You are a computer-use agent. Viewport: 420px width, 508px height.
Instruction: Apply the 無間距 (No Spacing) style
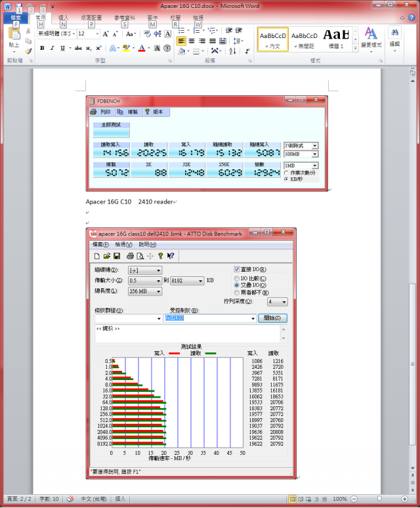[x=304, y=39]
